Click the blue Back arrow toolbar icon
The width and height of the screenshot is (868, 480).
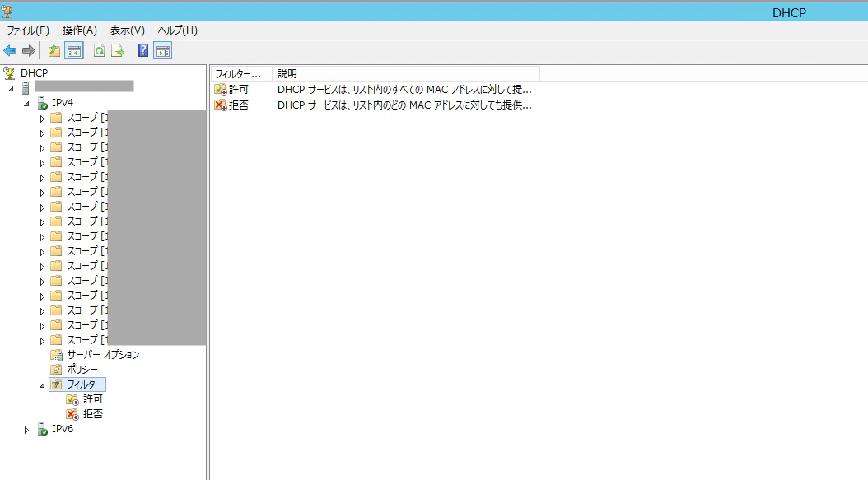(x=10, y=51)
